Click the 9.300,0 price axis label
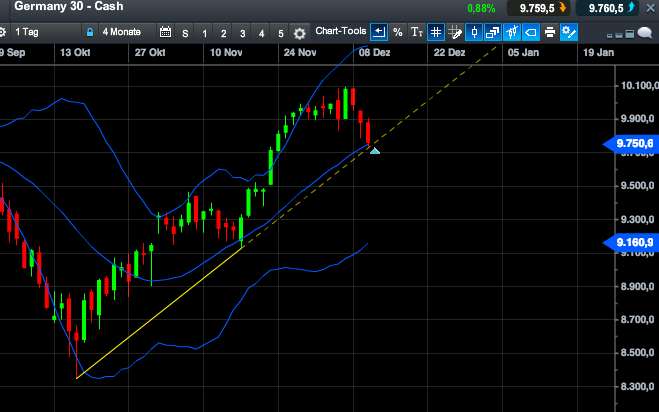The height and width of the screenshot is (412, 659). pos(638,219)
